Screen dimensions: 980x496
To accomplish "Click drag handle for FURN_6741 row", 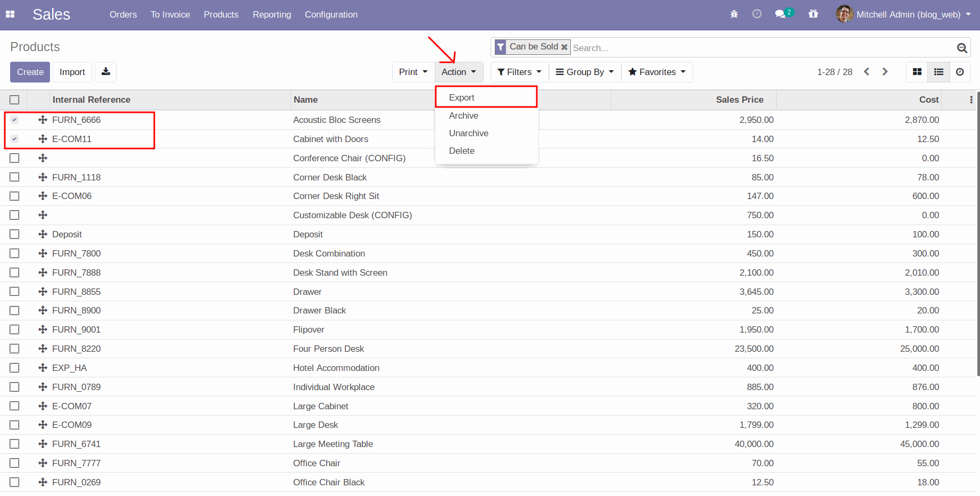I will 43,444.
